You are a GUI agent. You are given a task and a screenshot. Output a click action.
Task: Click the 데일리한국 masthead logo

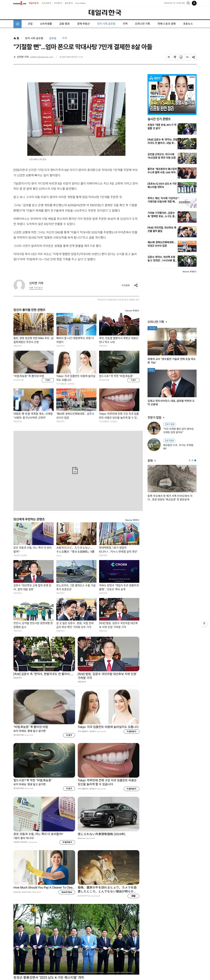105,13
